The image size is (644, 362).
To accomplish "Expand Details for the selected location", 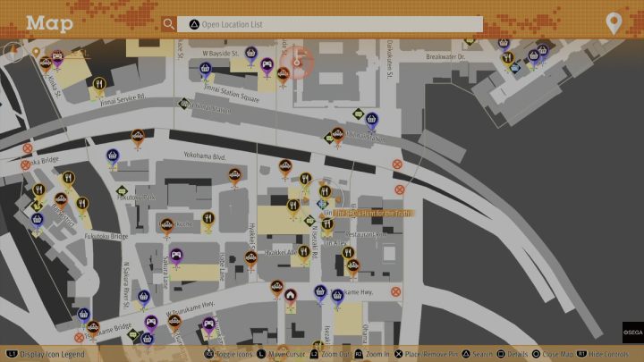I will (x=518, y=354).
